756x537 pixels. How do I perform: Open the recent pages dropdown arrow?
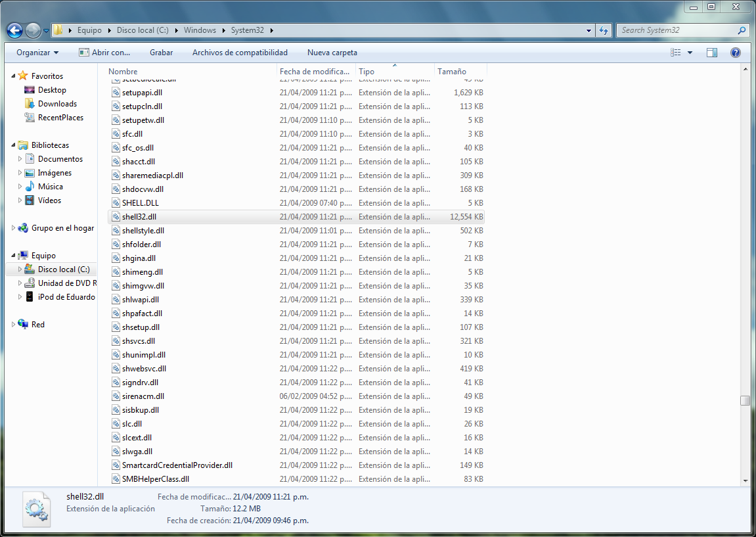[x=46, y=30]
